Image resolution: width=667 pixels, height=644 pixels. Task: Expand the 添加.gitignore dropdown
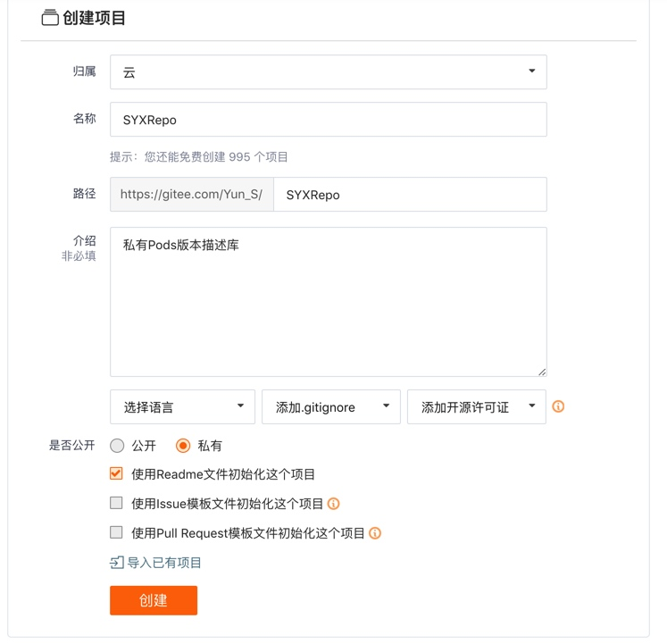click(330, 406)
